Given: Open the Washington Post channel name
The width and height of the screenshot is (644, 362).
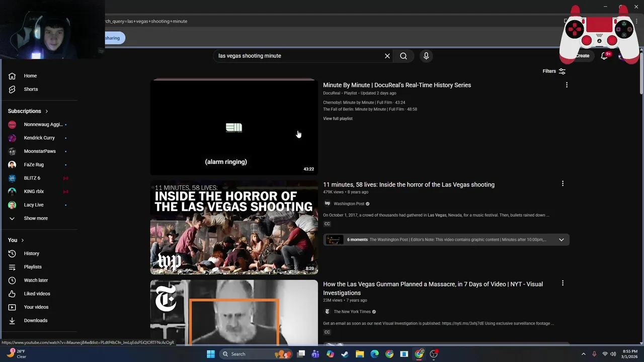Looking at the screenshot, I should point(349,204).
